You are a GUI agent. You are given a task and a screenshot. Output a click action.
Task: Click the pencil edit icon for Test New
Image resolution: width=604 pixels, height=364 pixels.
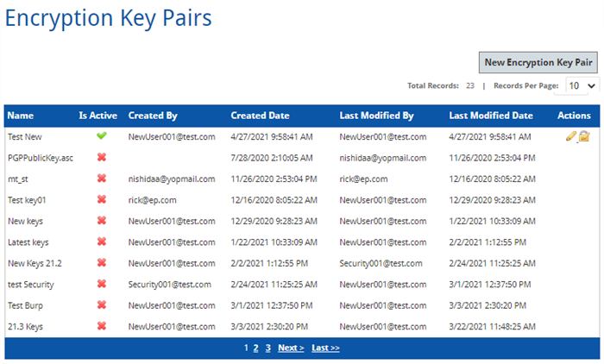coord(571,136)
